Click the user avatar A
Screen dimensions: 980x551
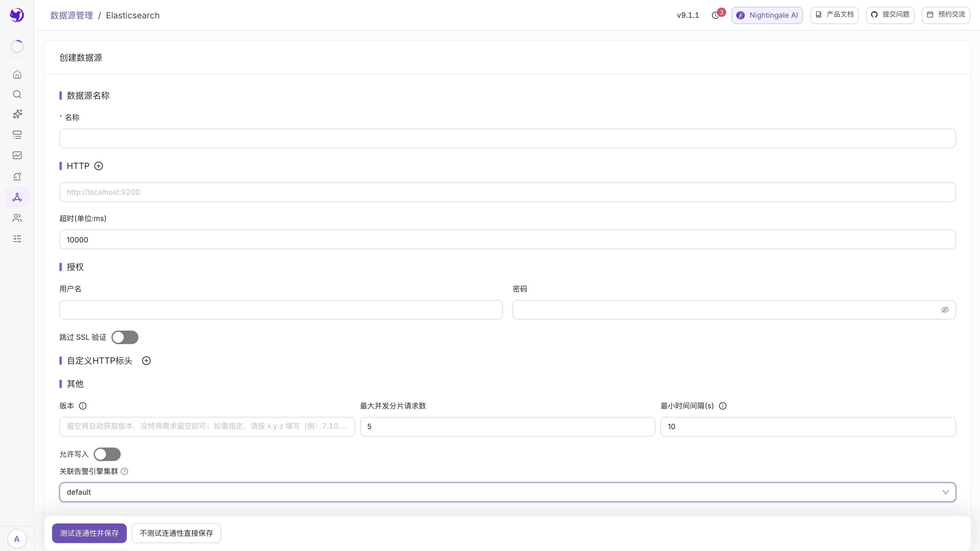(x=17, y=539)
